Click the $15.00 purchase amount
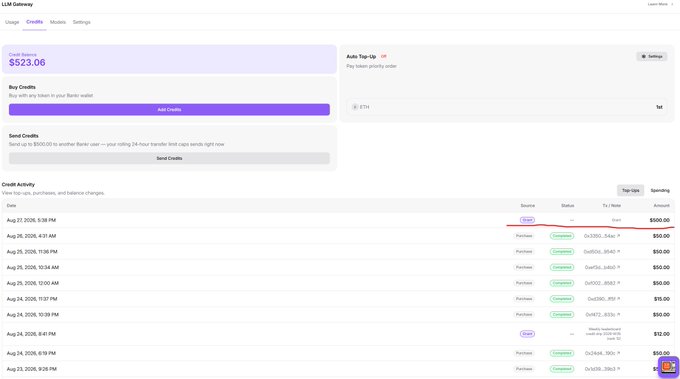This screenshot has height=379, width=680. [662, 299]
